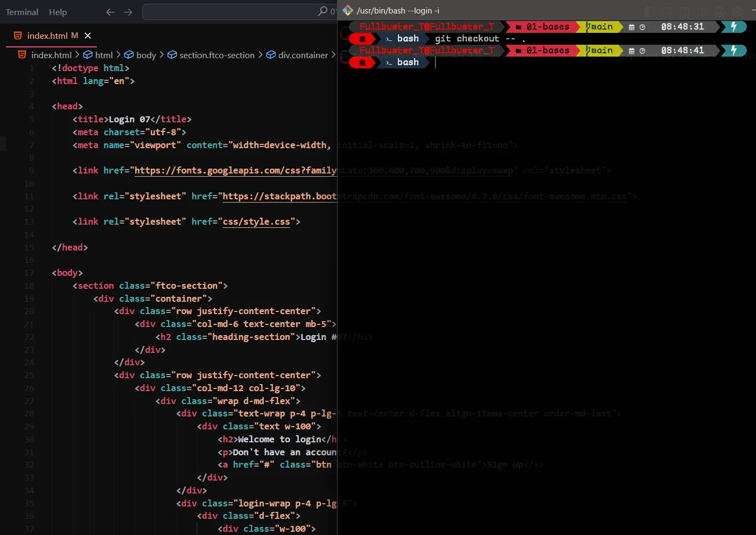
Task: Switch to the index.html tab
Action: tap(47, 36)
